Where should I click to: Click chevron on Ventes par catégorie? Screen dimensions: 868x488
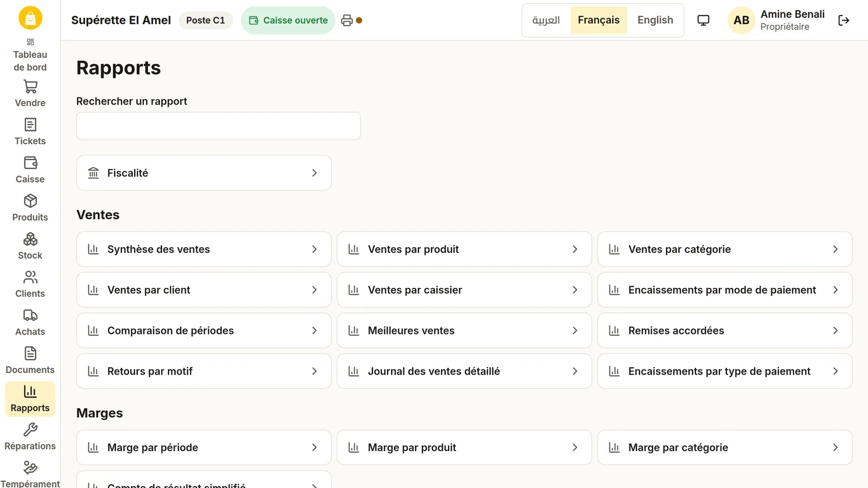[835, 249]
